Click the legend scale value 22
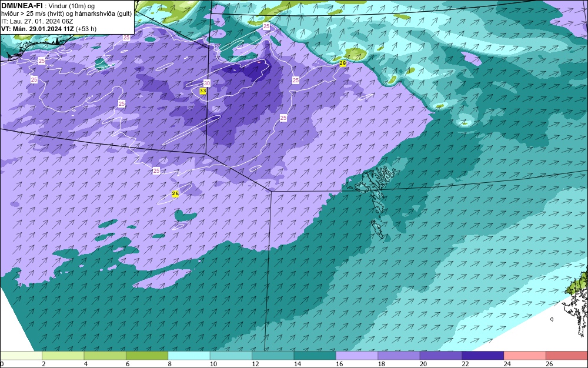The image size is (588, 368). point(465,364)
